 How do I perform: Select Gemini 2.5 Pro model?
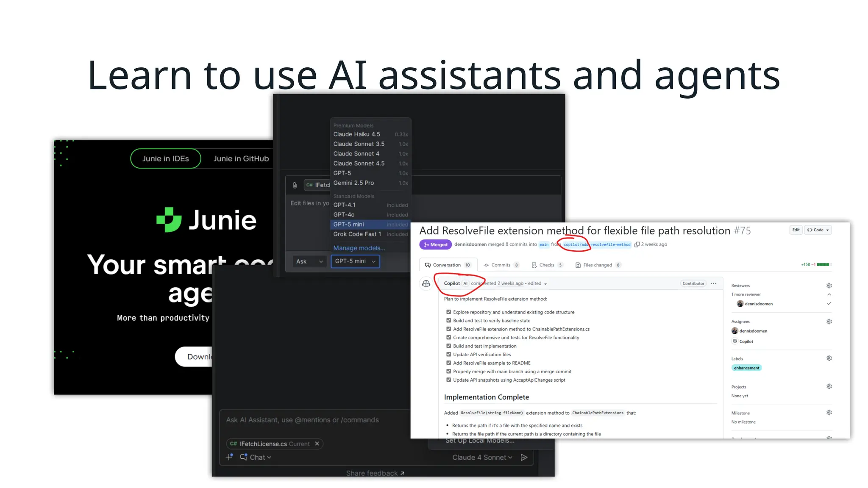coord(370,183)
